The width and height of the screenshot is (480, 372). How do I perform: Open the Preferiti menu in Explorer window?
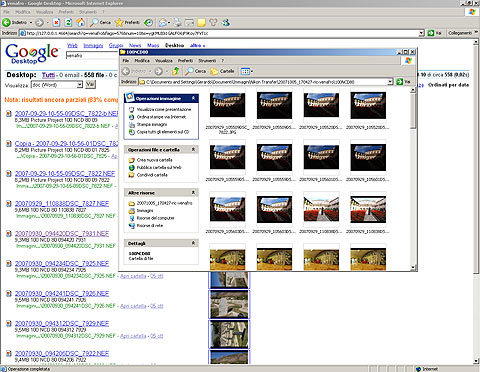tap(185, 61)
